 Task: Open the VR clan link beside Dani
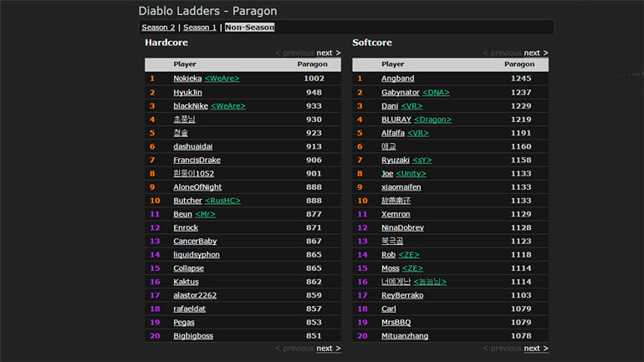[412, 106]
